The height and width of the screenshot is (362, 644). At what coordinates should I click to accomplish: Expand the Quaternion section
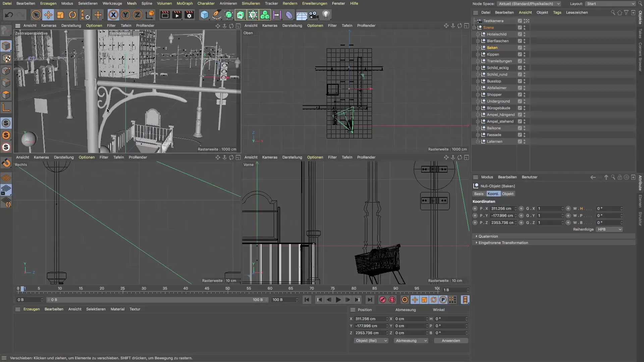[x=477, y=236]
